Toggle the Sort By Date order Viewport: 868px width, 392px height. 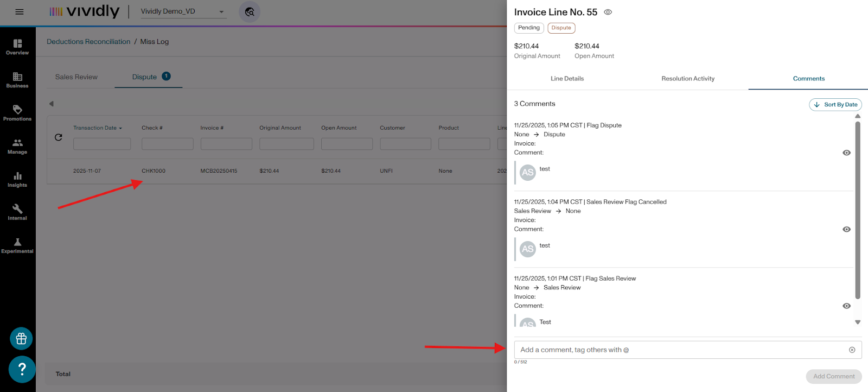click(835, 105)
